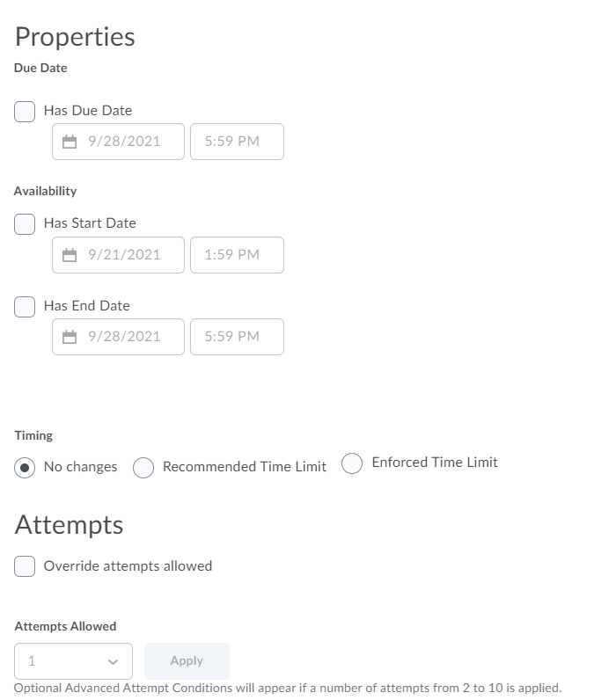Click the due date 9/28/2021 field

(125, 142)
